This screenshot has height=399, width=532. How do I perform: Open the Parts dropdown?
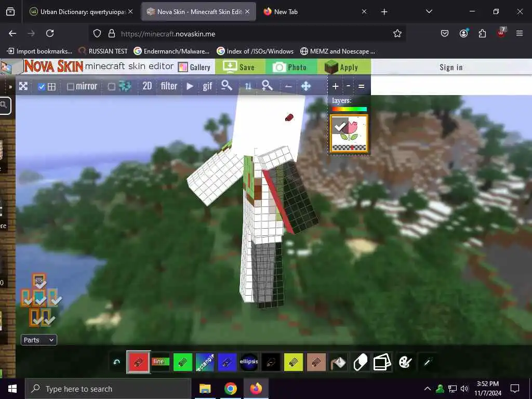[38, 340]
